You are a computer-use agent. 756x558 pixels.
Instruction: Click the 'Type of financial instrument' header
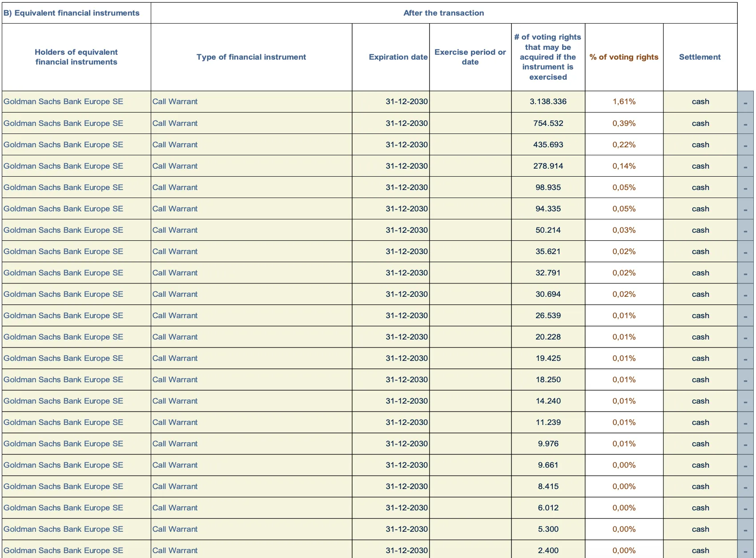251,57
